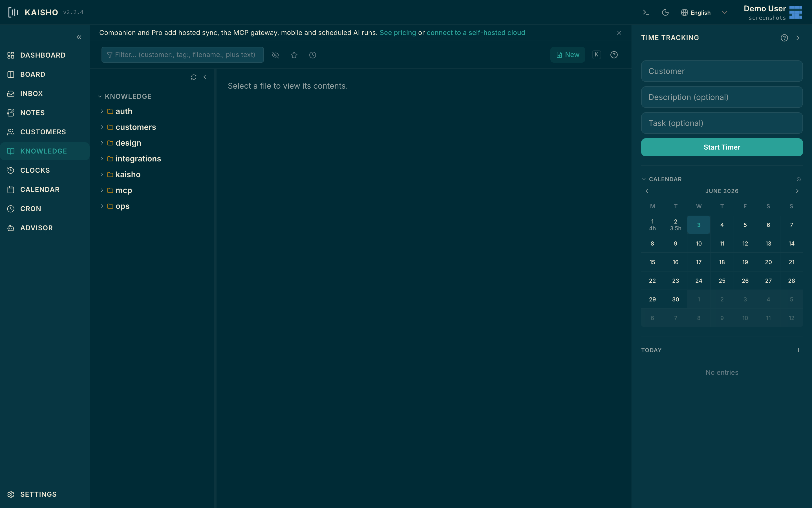Open Calendar in sidebar
The image size is (812, 508).
coord(45,189)
